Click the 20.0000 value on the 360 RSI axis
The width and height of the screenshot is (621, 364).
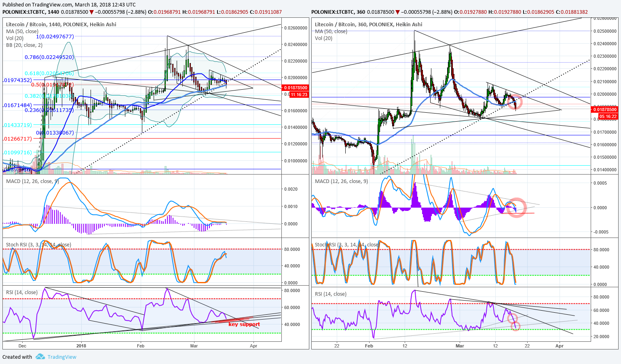coord(601,337)
